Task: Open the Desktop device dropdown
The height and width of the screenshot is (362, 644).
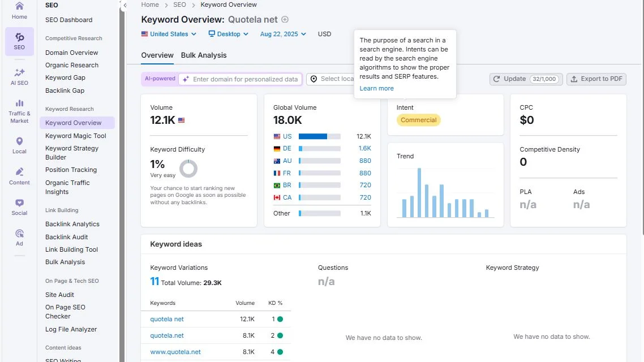Action: [228, 34]
